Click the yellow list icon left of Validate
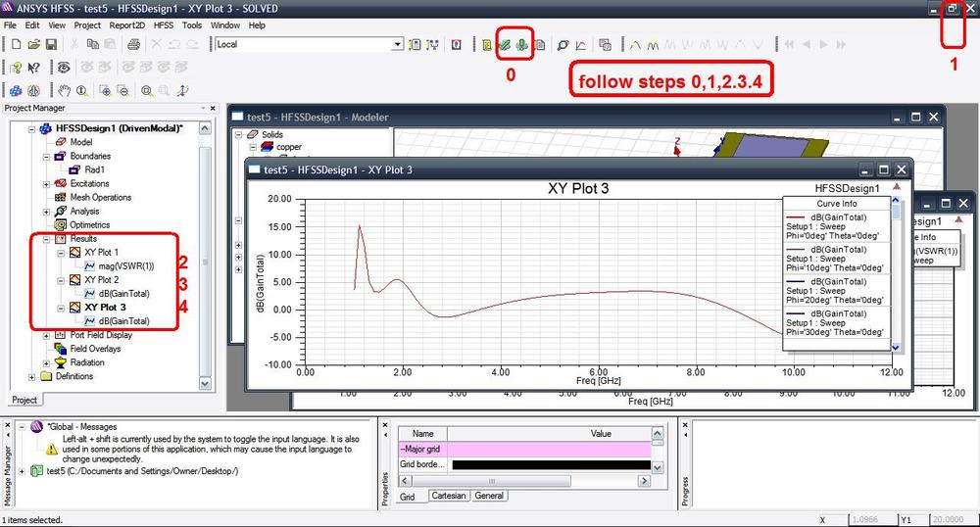 pos(487,45)
